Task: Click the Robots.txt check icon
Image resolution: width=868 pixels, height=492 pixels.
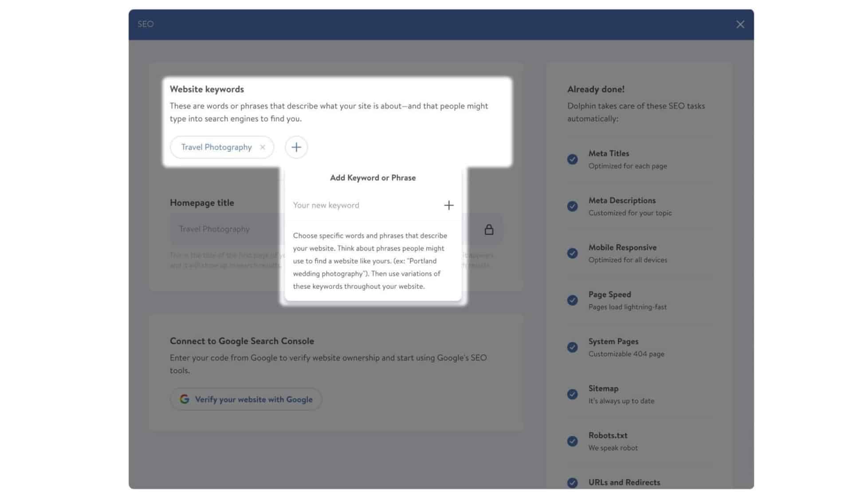Action: coord(573,441)
